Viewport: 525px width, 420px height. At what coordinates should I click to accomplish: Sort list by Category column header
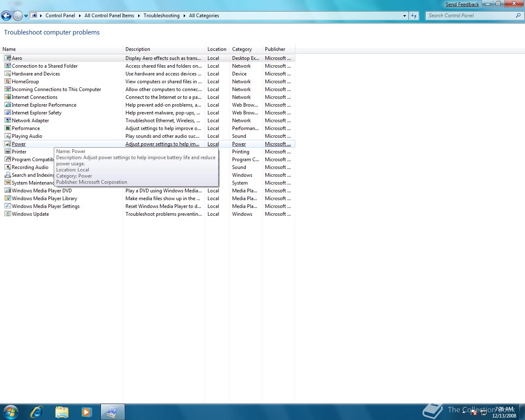[246, 49]
